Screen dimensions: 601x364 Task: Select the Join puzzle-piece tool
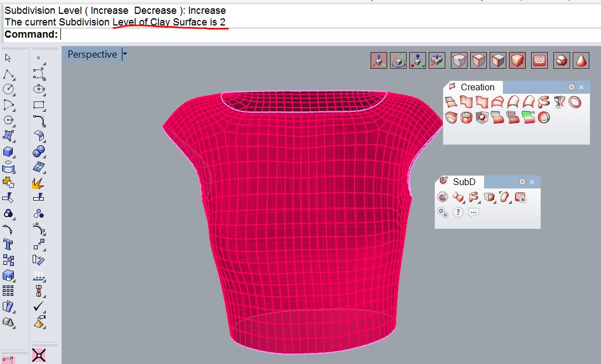coord(8,182)
